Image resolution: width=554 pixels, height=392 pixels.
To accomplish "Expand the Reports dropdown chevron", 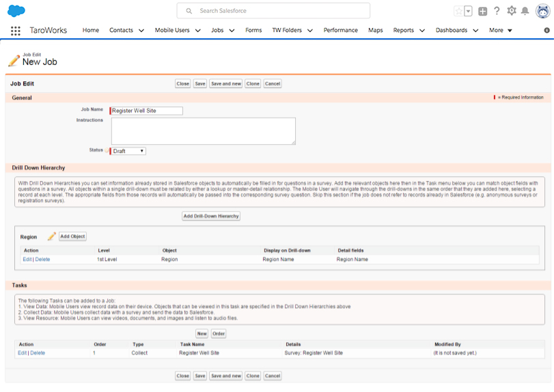I will [x=422, y=31].
